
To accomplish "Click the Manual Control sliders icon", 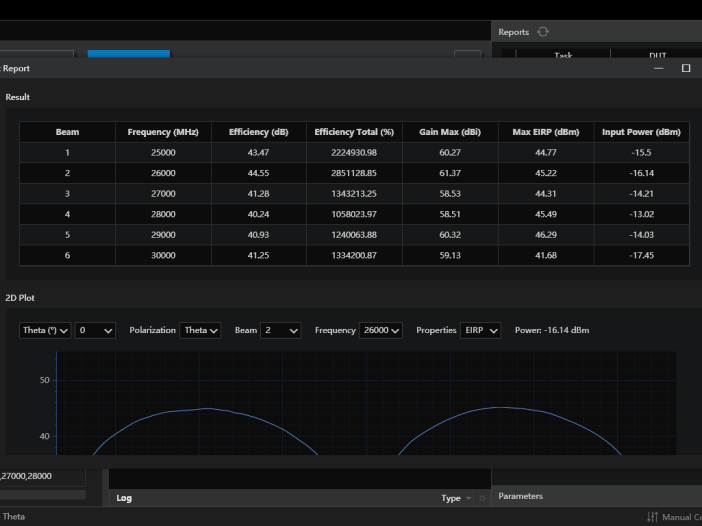I will [653, 517].
